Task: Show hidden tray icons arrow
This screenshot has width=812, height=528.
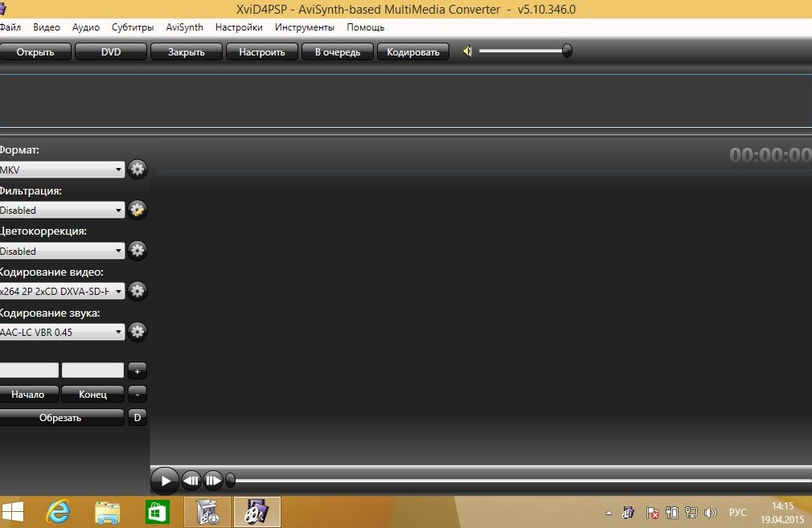Action: coord(609,513)
